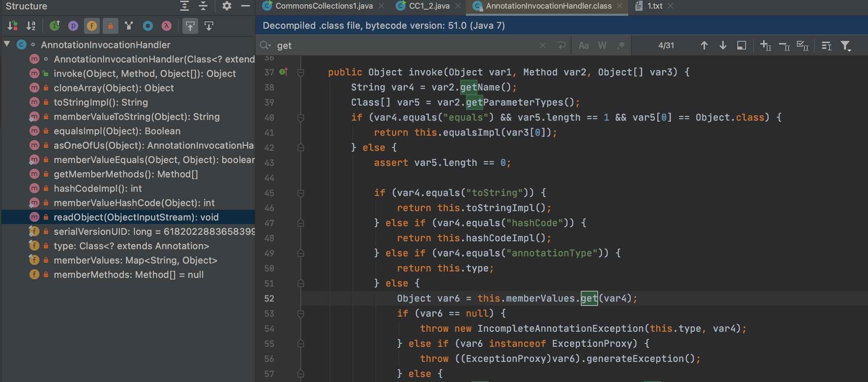This screenshot has width=868, height=382.
Task: Toggle Match Case (Aa) option
Action: click(x=584, y=46)
